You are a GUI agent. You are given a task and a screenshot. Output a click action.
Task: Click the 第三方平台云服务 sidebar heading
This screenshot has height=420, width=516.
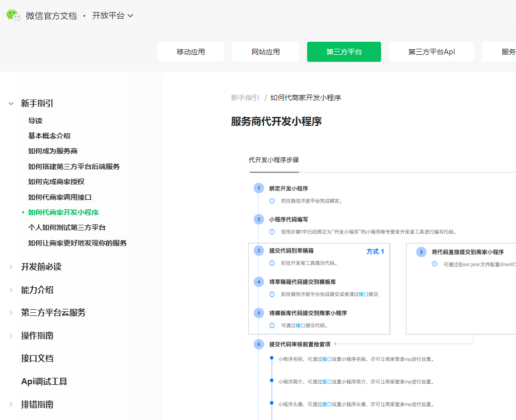pos(53,312)
